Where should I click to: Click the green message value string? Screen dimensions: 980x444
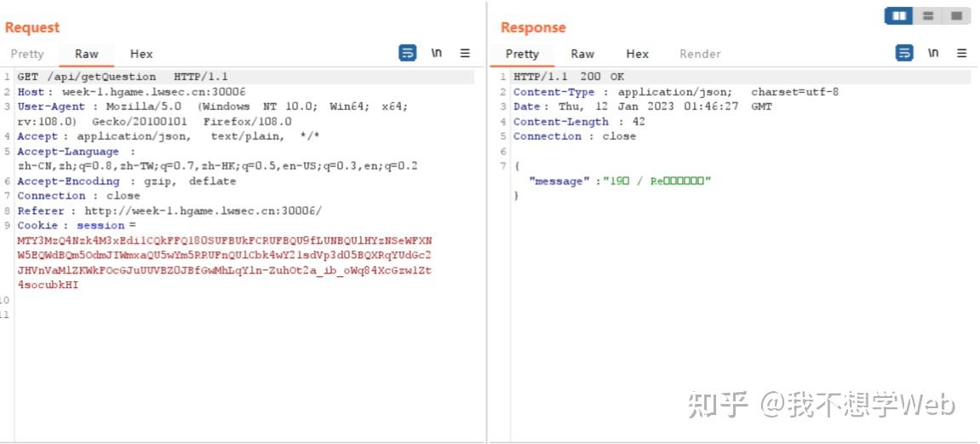click(x=656, y=182)
